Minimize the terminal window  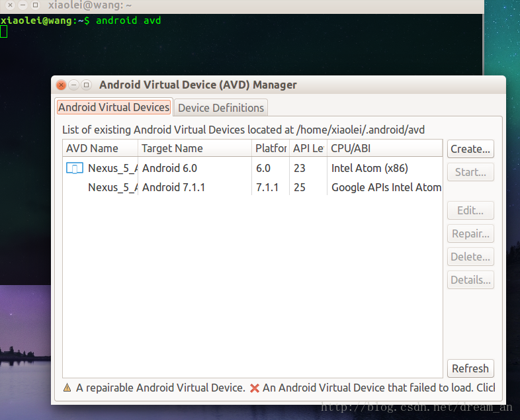click(22, 5)
